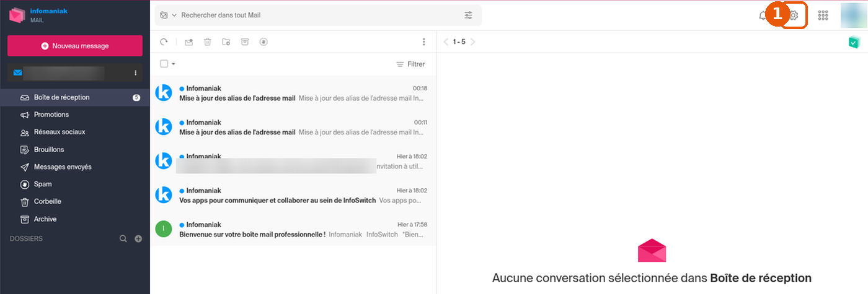This screenshot has height=294, width=868.
Task: Open the 00:18 alias update email
Action: (293, 93)
